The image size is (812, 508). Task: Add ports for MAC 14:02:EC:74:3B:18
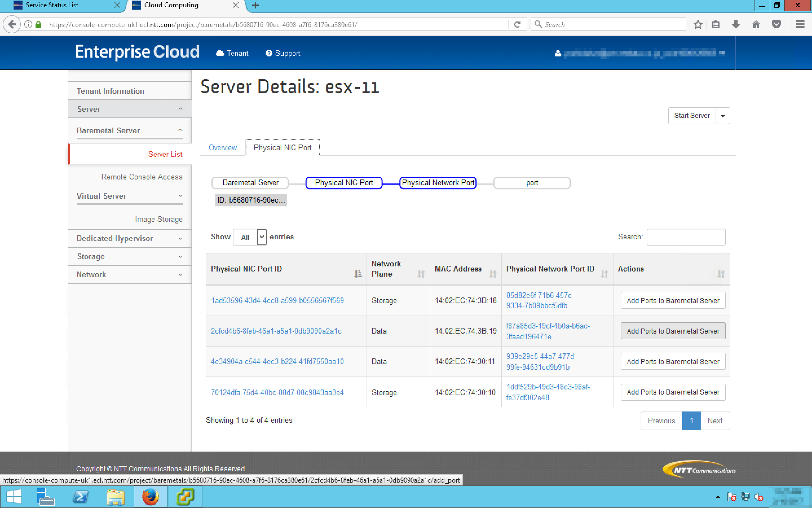click(x=673, y=300)
